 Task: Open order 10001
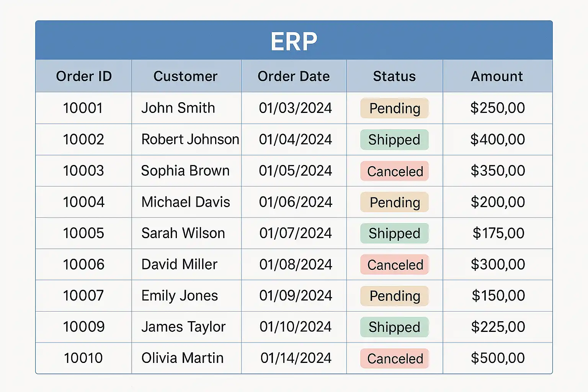click(83, 108)
